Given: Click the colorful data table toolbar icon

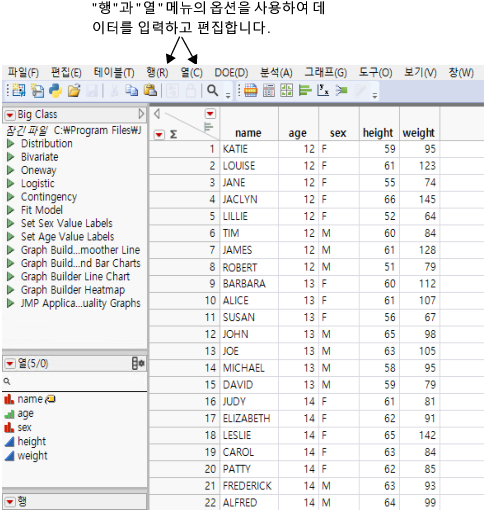Looking at the screenshot, I should click(x=250, y=90).
